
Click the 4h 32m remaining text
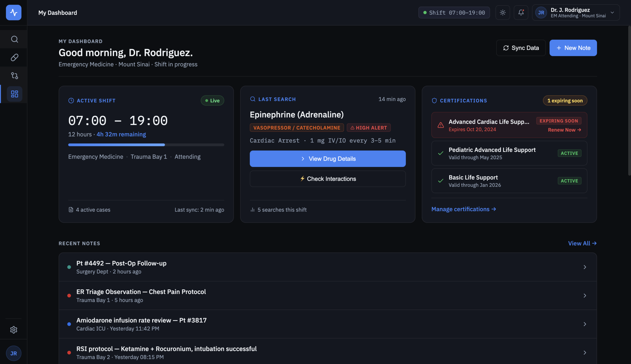[121, 134]
